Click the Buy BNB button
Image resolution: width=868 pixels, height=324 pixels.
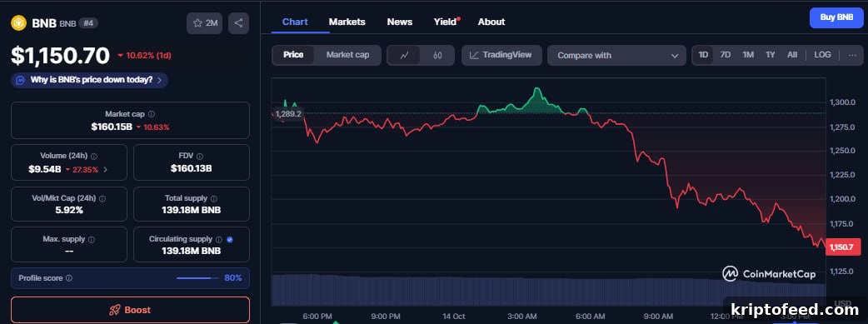[836, 17]
